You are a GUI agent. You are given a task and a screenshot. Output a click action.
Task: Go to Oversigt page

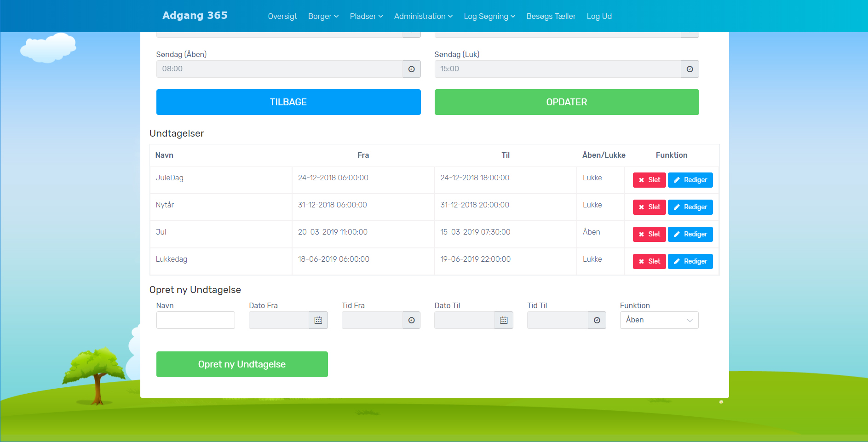pos(282,16)
